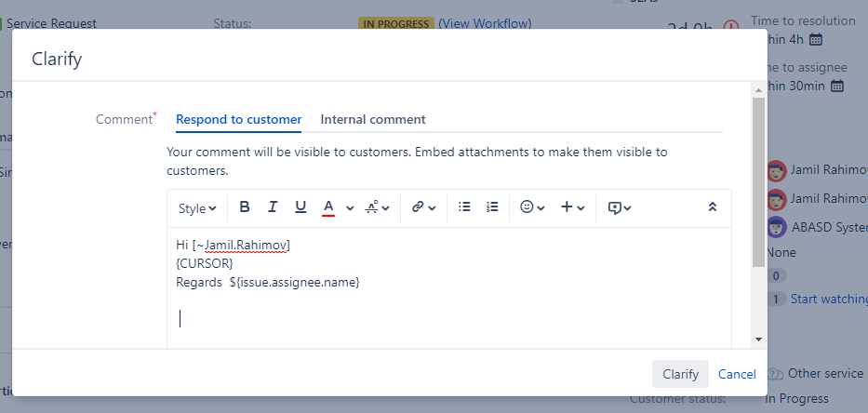Click Start watching link in background
This screenshot has height=413, width=868.
(829, 299)
